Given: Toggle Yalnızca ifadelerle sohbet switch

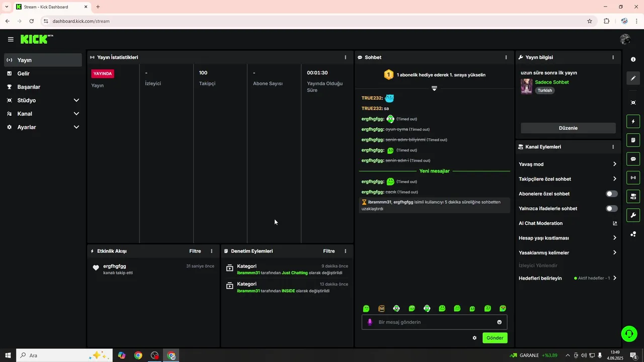Looking at the screenshot, I should (x=612, y=208).
